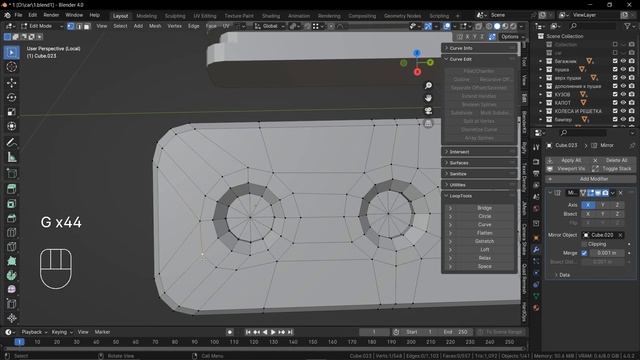The image size is (640, 360).
Task: Click the outliner filter funnel icon
Action: point(627,26)
